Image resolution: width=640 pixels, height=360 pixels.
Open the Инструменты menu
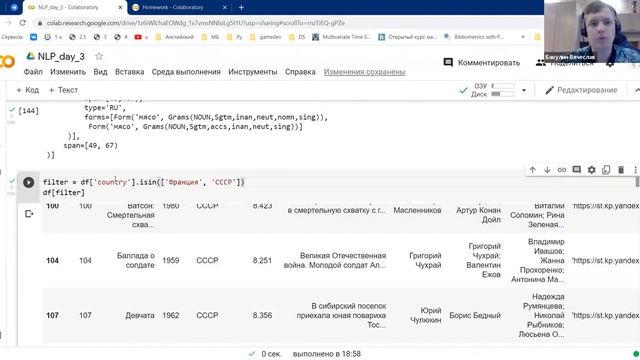253,72
